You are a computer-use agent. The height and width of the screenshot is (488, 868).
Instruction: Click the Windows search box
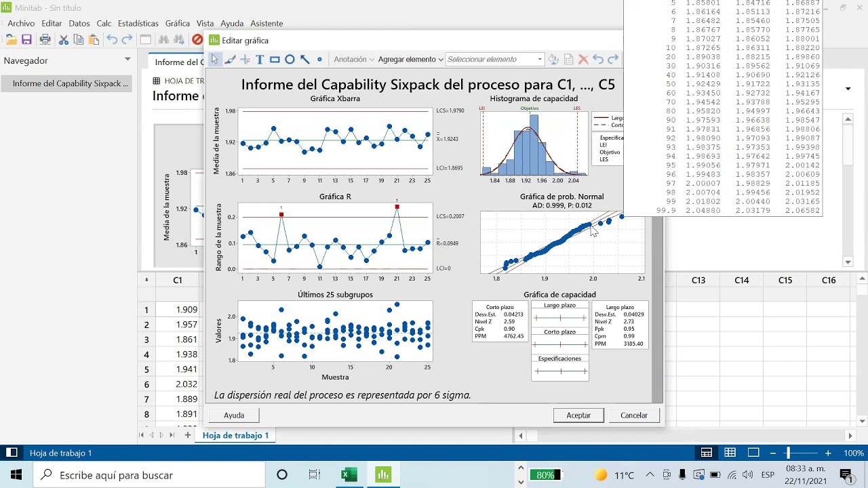(149, 475)
